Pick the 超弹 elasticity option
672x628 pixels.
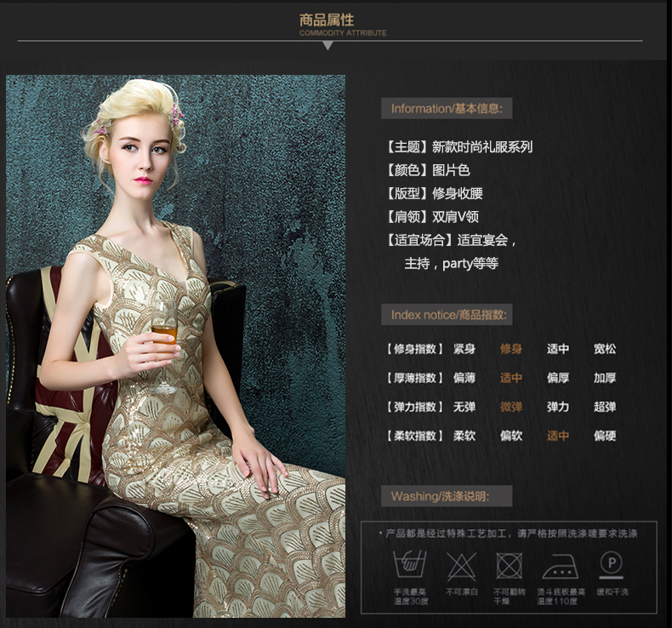point(605,407)
